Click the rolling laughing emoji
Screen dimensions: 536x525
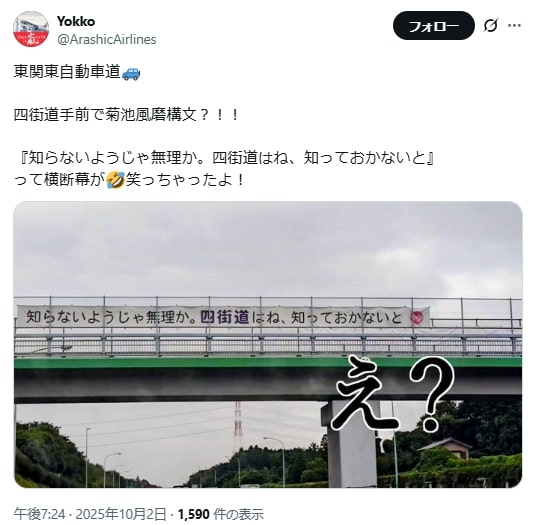point(115,180)
